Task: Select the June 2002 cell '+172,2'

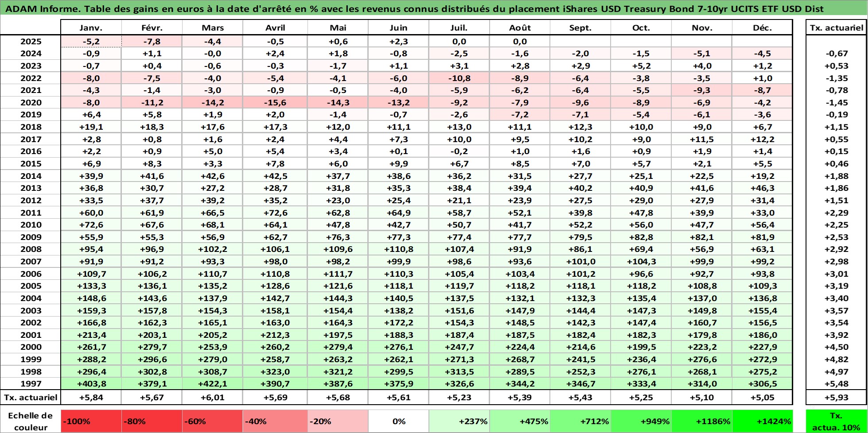Action: pos(398,323)
